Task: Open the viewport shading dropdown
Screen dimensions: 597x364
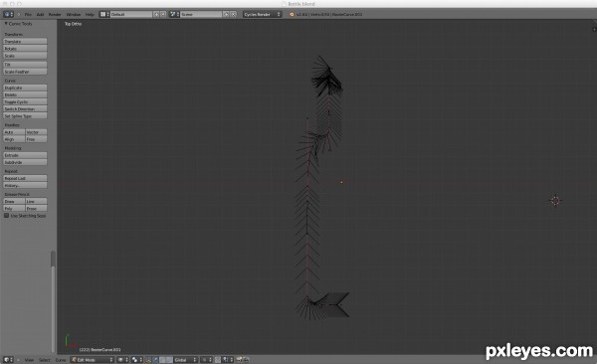Action: [x=122, y=360]
